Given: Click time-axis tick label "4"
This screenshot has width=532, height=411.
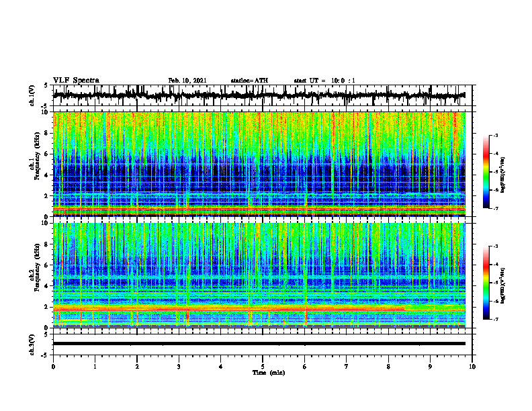Looking at the screenshot, I should [x=220, y=367].
